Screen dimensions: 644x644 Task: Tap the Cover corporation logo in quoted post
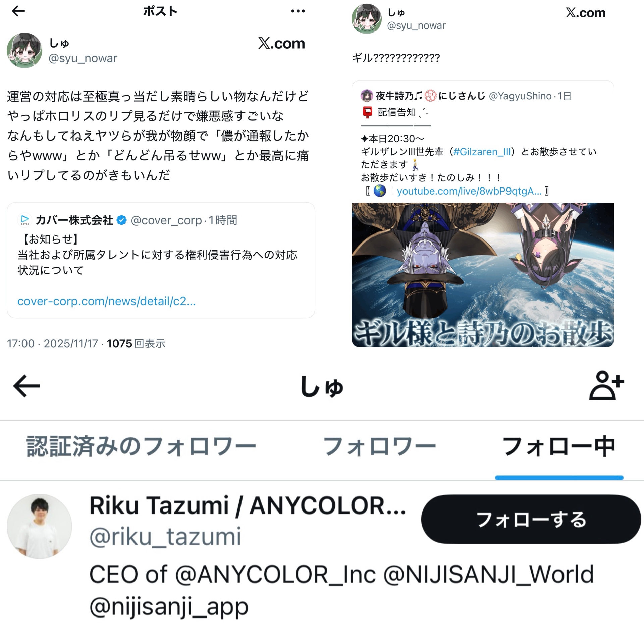click(25, 220)
